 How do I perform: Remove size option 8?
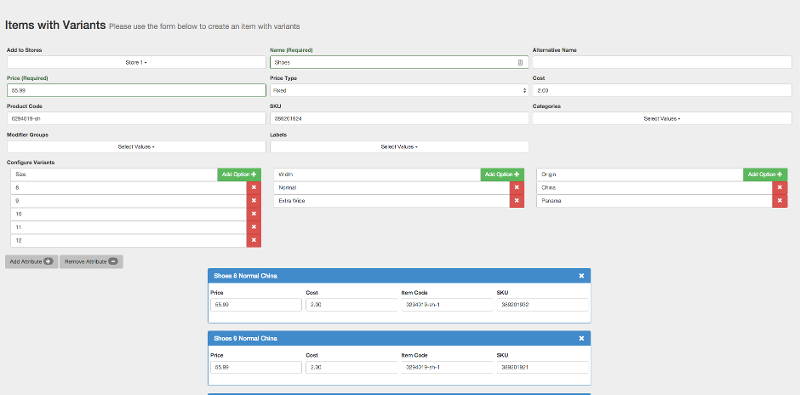click(x=254, y=187)
